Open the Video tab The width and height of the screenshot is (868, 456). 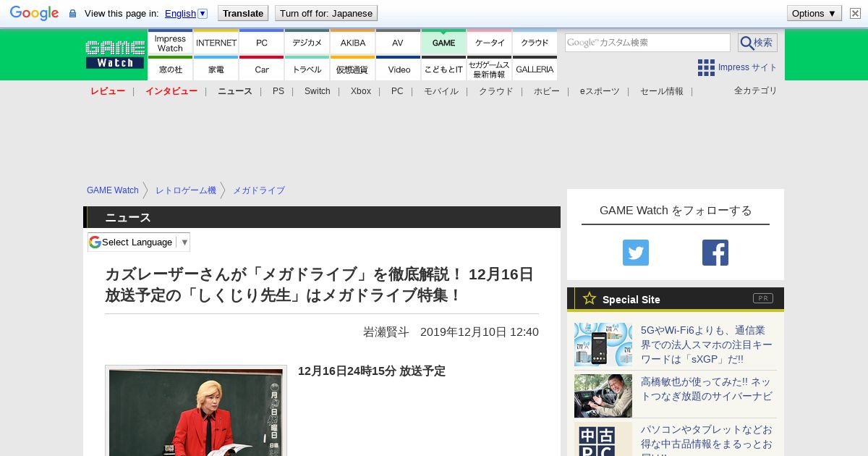(399, 69)
